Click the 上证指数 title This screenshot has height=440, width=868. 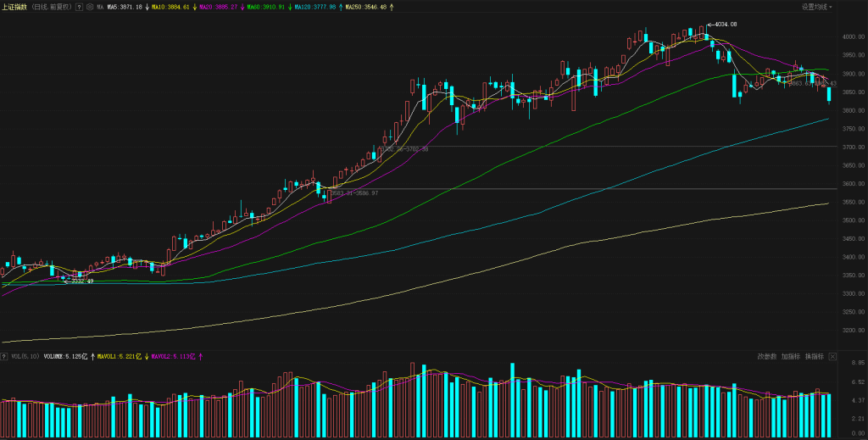pyautogui.click(x=14, y=7)
